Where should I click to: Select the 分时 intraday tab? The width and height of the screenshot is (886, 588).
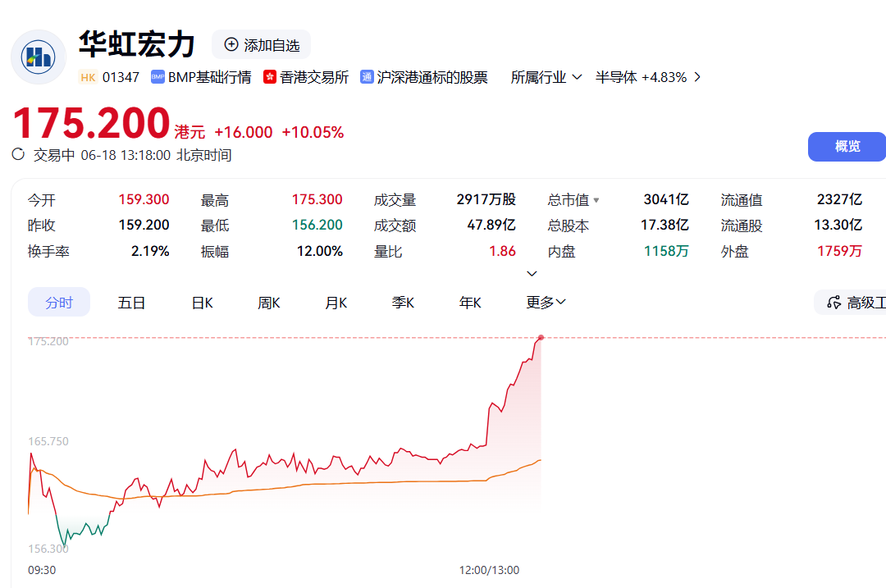[59, 302]
